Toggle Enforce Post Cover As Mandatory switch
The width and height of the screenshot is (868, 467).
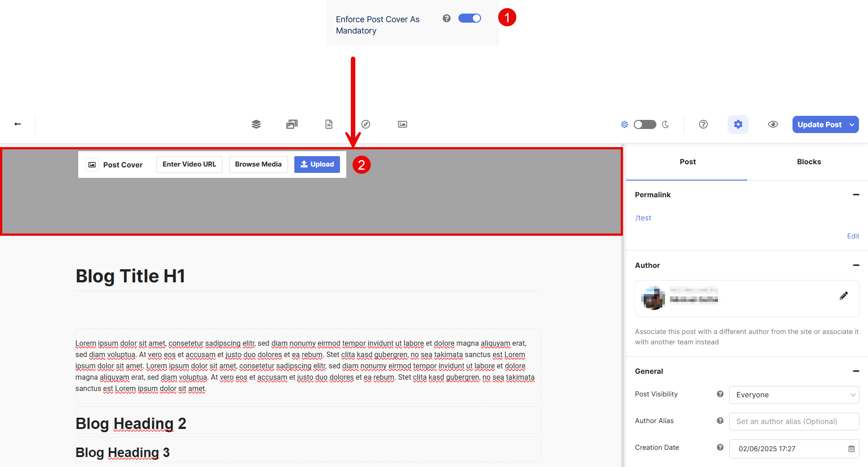point(470,18)
